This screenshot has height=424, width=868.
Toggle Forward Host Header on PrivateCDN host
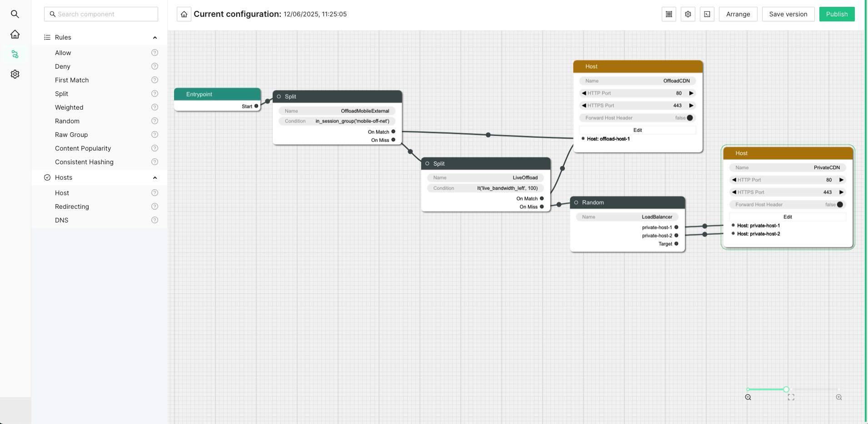[x=839, y=205]
